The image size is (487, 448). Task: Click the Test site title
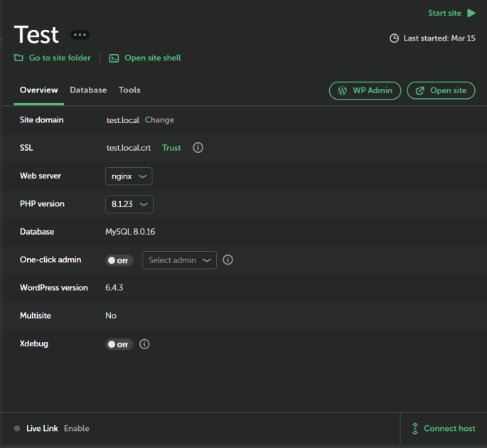pos(36,34)
